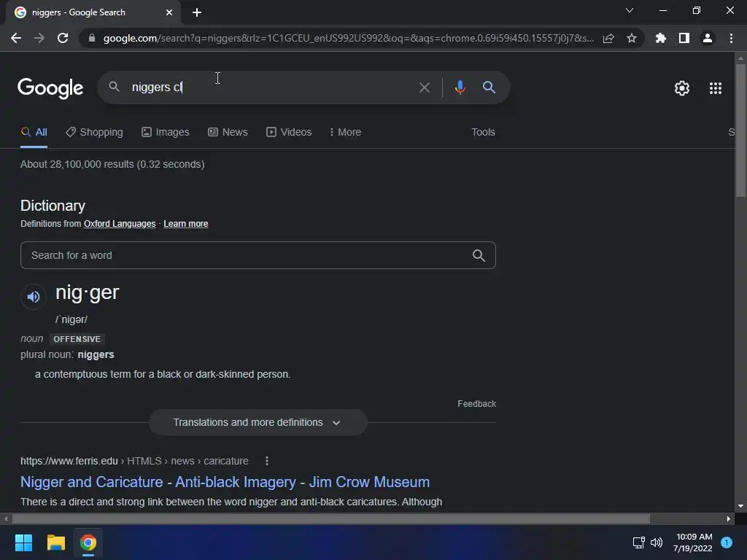This screenshot has height=560, width=747.
Task: Send dictionary Feedback
Action: tap(477, 404)
